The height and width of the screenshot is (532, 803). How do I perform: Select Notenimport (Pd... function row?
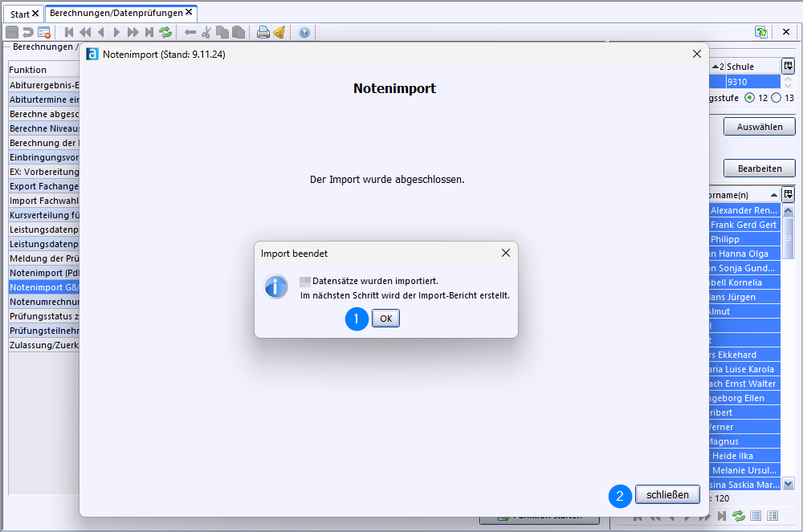tap(44, 273)
